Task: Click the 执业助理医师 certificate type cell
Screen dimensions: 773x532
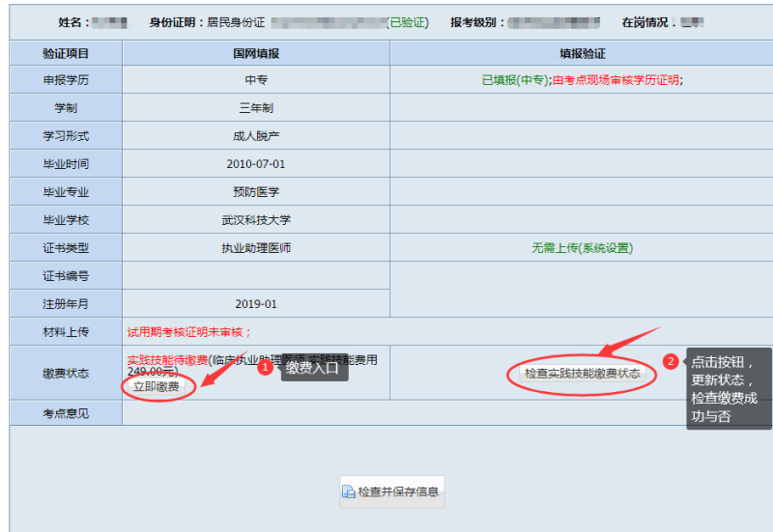Action: click(256, 248)
